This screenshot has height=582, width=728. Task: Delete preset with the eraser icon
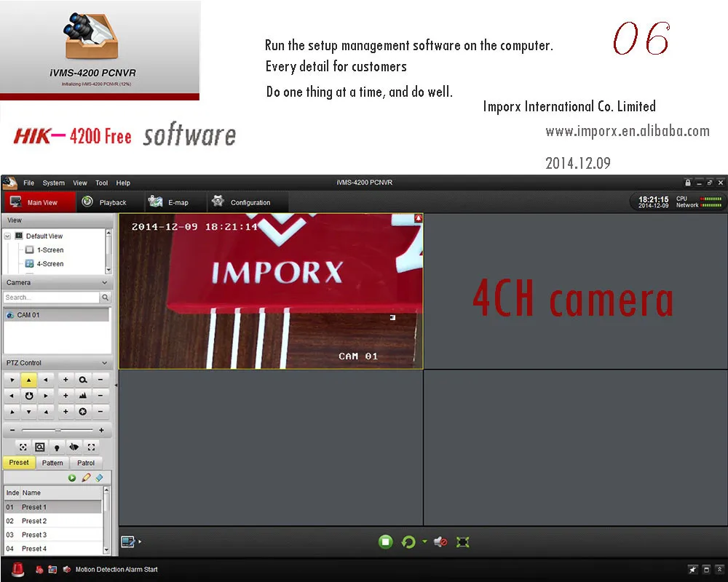coord(99,477)
